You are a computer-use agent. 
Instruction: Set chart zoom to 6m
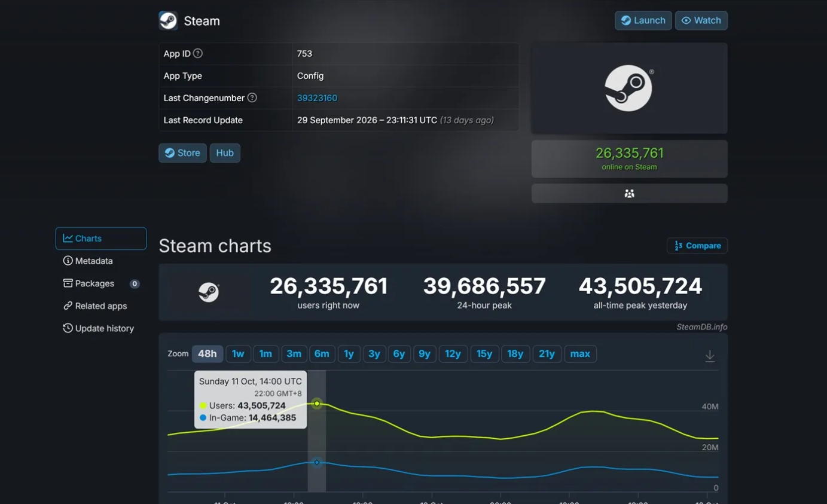tap(322, 354)
